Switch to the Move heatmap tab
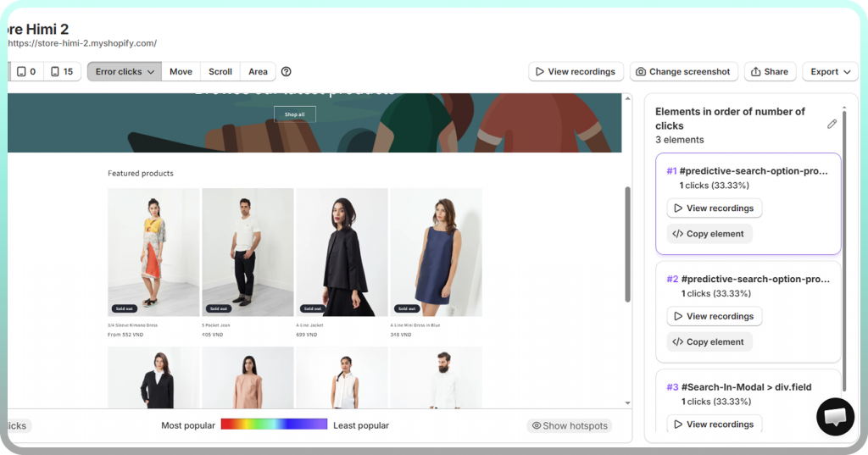The height and width of the screenshot is (455, 868). pos(181,72)
